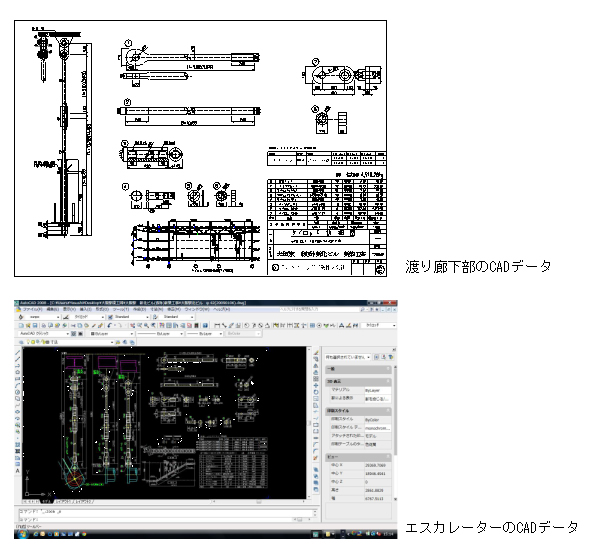This screenshot has height=550, width=600.
Task: Collapse the 印刷スタイル section
Action: [388, 410]
